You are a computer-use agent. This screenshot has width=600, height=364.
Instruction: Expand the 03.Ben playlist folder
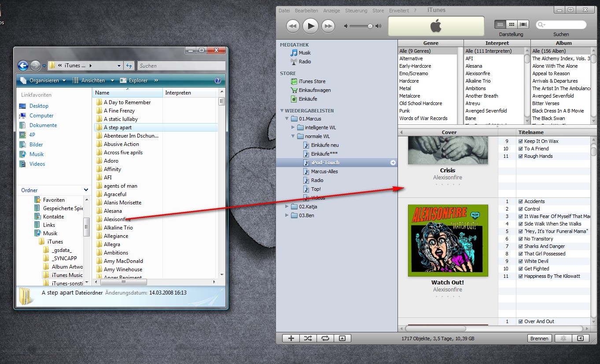[x=287, y=215]
